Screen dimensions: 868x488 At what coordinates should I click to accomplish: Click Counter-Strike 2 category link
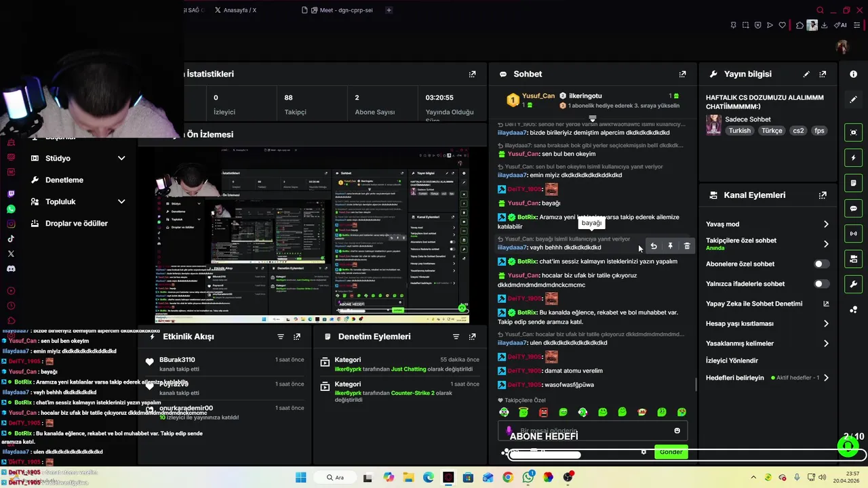pos(412,393)
